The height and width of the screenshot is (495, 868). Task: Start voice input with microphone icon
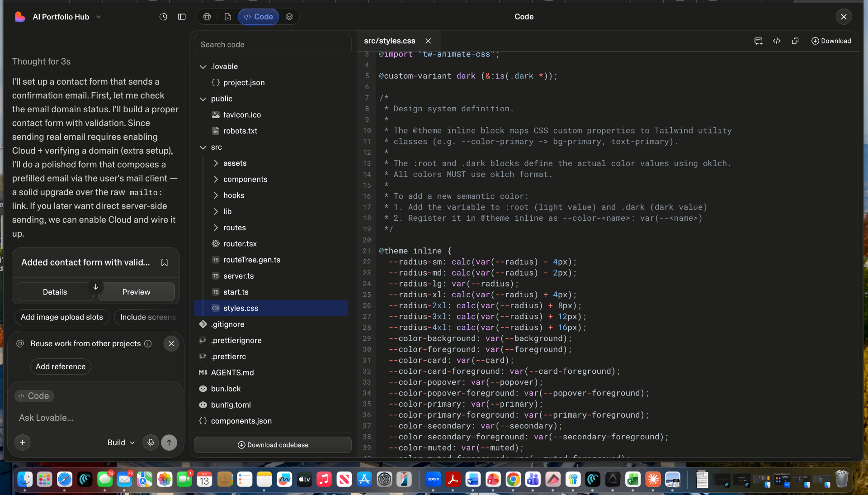[151, 443]
